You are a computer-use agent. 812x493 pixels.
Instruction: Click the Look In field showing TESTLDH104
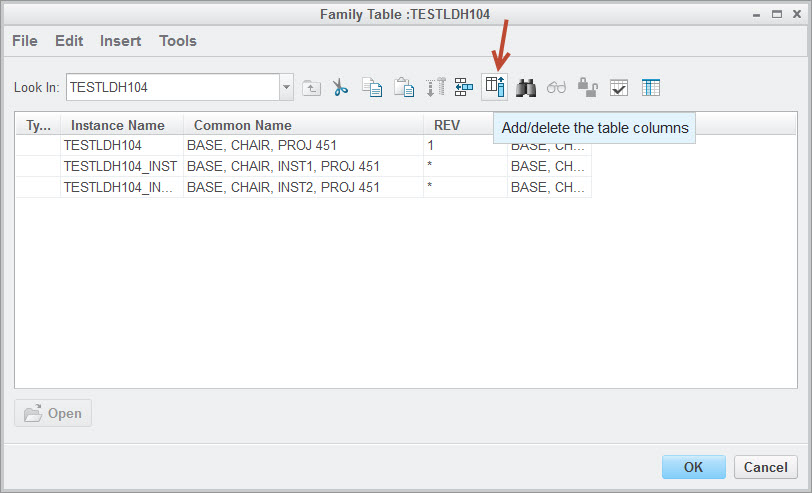pos(172,88)
